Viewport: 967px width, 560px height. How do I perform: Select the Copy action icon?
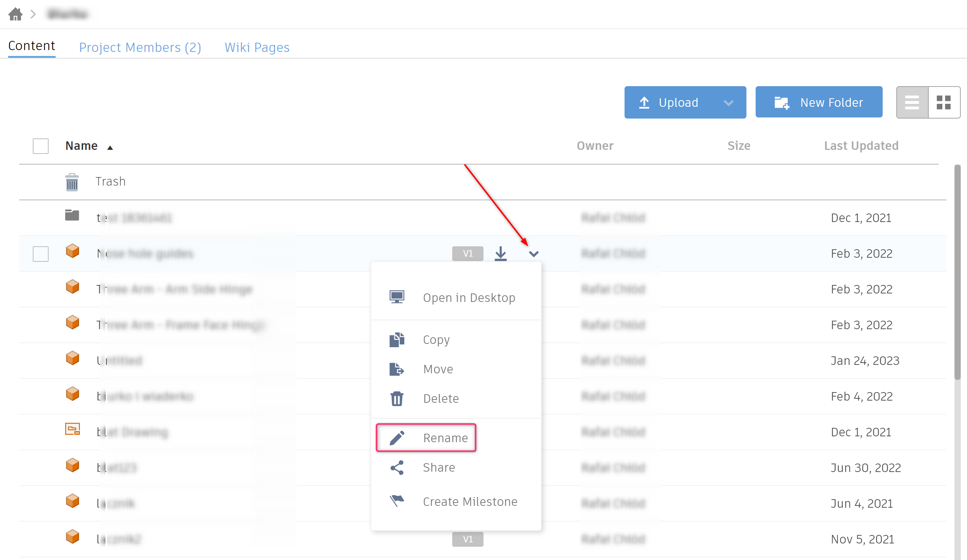(x=397, y=339)
